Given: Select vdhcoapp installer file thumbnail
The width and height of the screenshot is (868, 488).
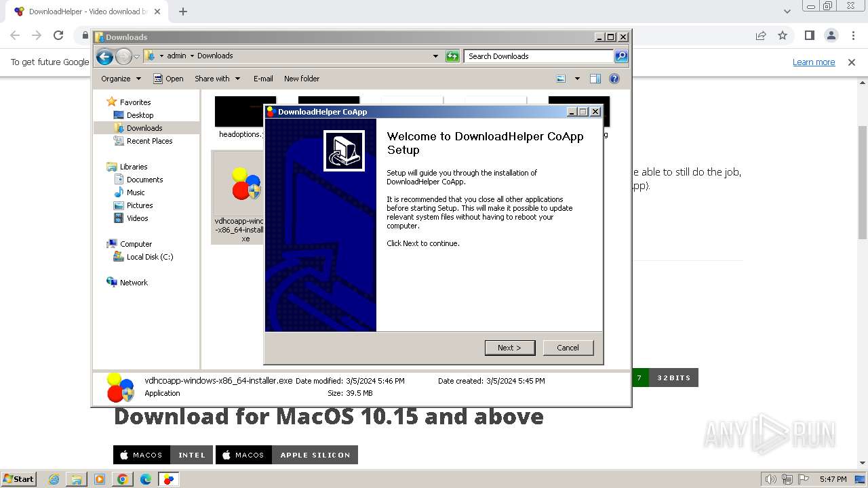Looking at the screenshot, I should 239,197.
